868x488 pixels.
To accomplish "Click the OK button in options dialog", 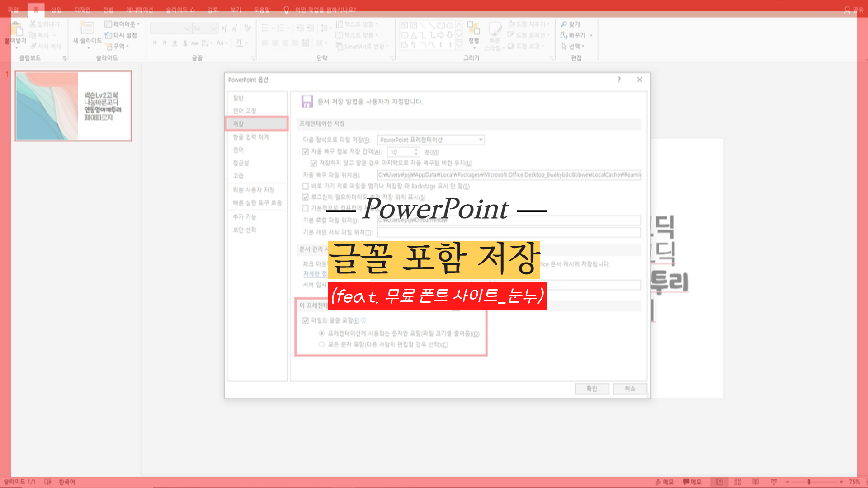I will point(591,389).
